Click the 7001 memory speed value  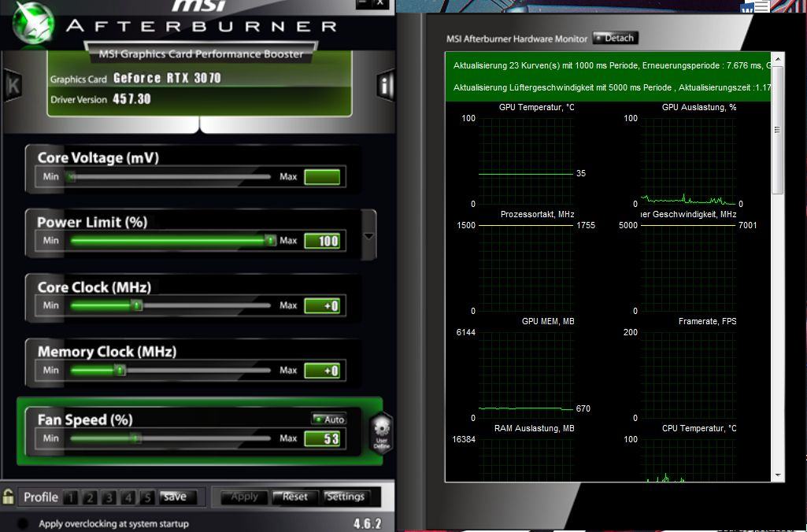(x=747, y=225)
